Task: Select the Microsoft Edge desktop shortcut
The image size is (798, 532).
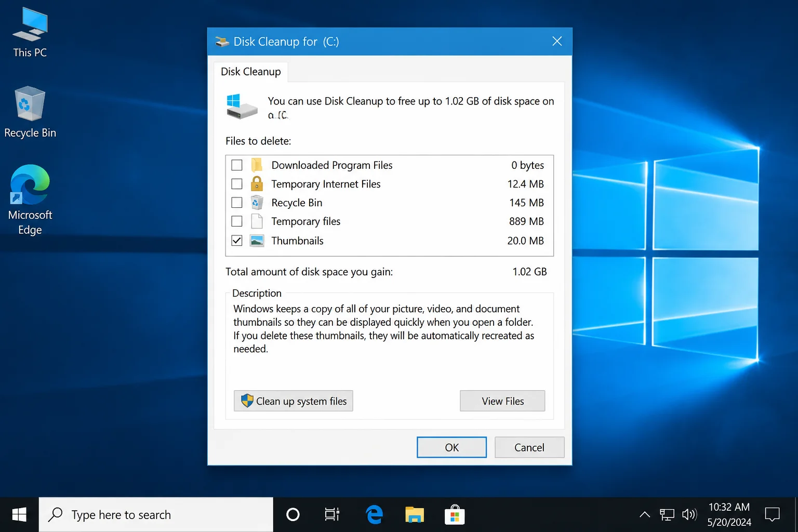Action: point(30,200)
